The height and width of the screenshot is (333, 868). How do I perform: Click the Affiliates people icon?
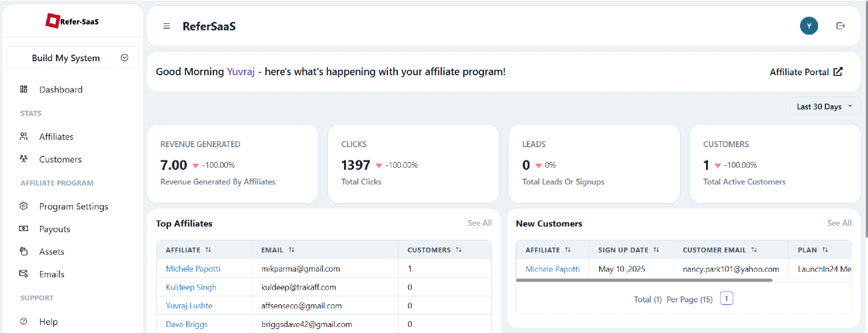tap(24, 137)
